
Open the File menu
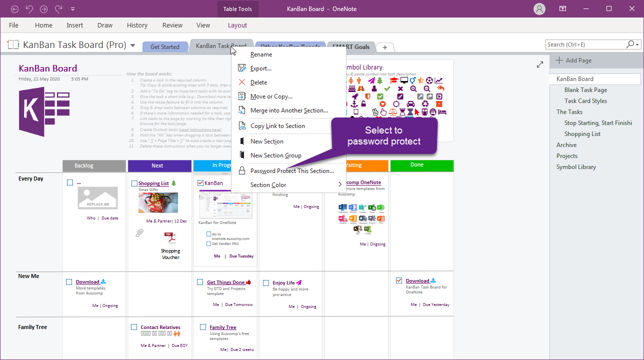coord(13,25)
